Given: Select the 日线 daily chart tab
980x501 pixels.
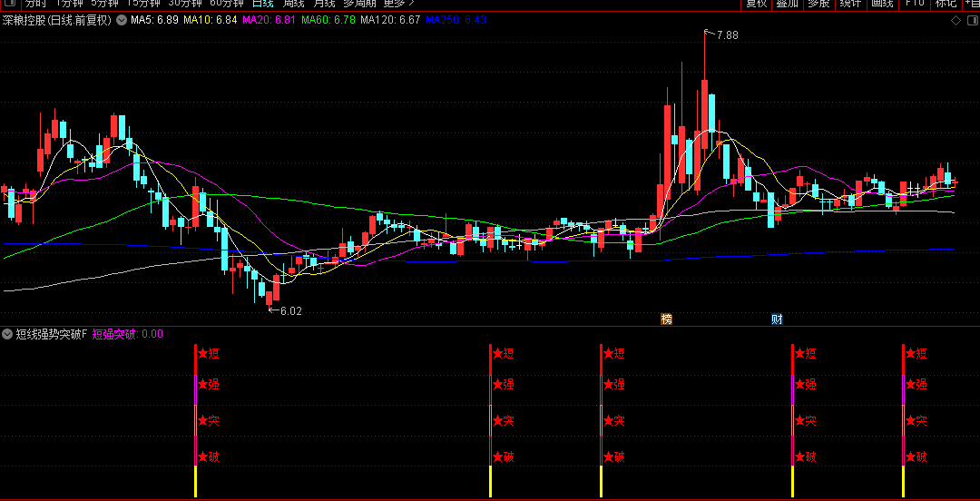Looking at the screenshot, I should 263,3.
